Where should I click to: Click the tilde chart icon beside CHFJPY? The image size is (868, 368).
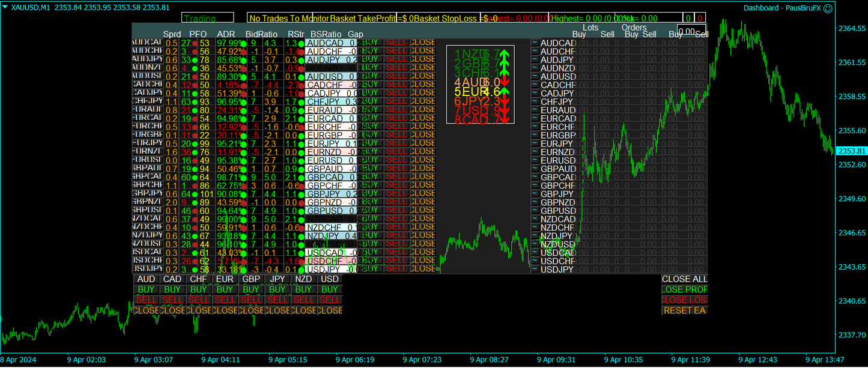point(535,102)
